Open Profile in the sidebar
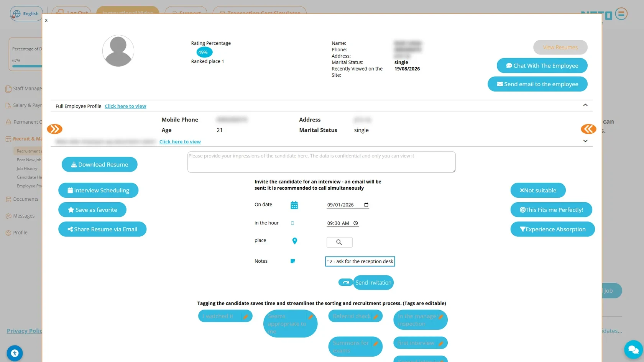 20,233
